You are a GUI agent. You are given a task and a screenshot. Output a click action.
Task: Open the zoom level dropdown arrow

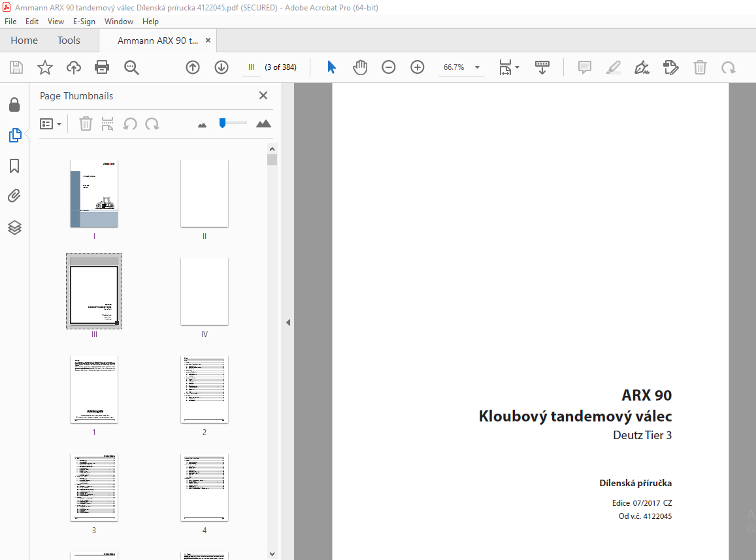[478, 67]
